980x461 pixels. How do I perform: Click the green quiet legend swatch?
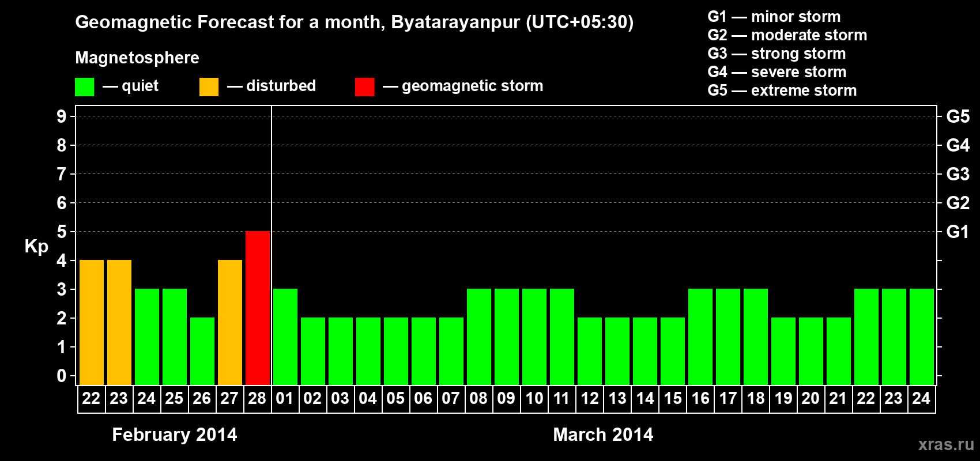pos(84,87)
